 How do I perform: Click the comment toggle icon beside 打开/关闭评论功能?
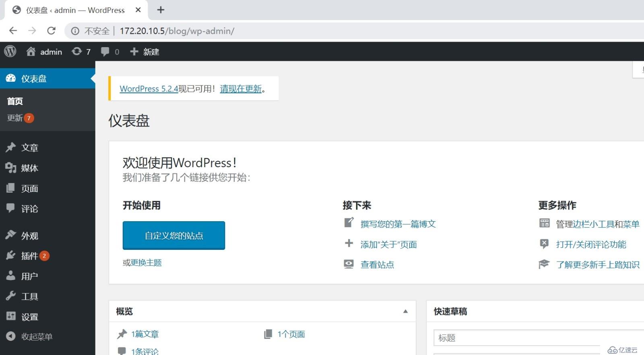[x=544, y=243]
